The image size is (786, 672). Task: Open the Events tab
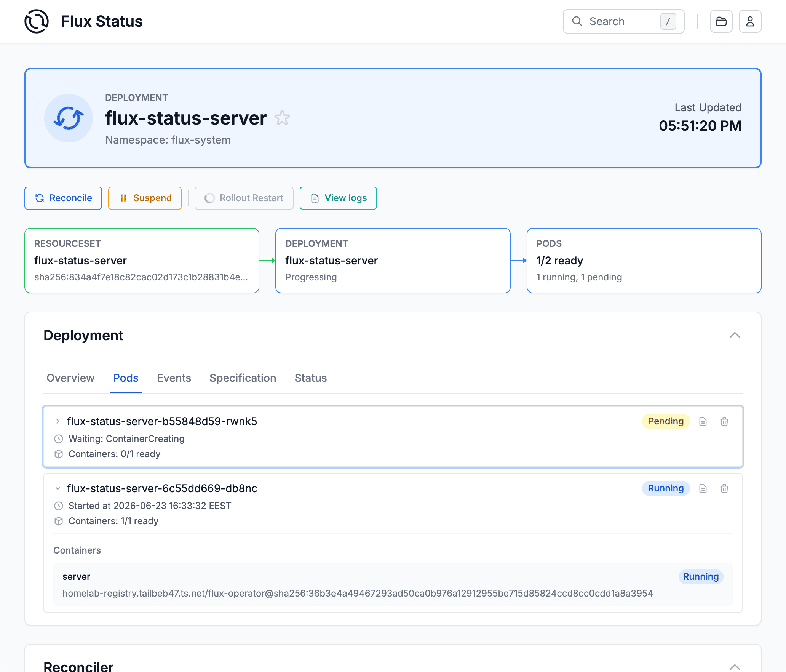[174, 378]
